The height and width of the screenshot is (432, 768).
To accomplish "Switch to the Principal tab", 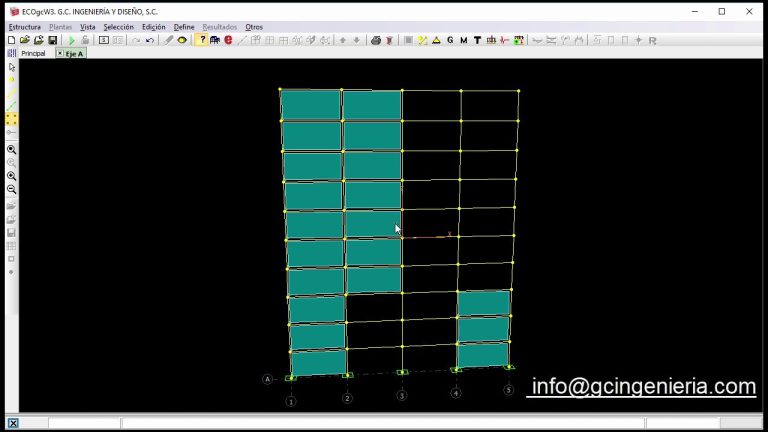I will (33, 53).
